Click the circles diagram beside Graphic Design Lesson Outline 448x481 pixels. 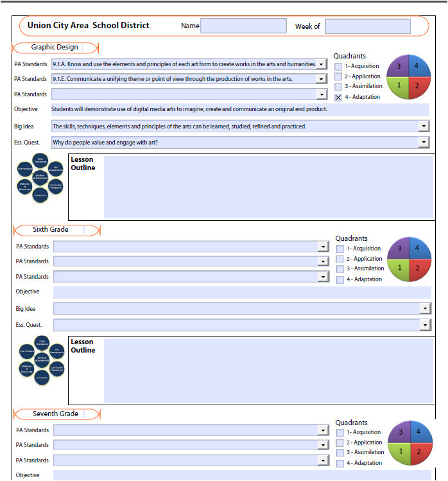tap(40, 179)
